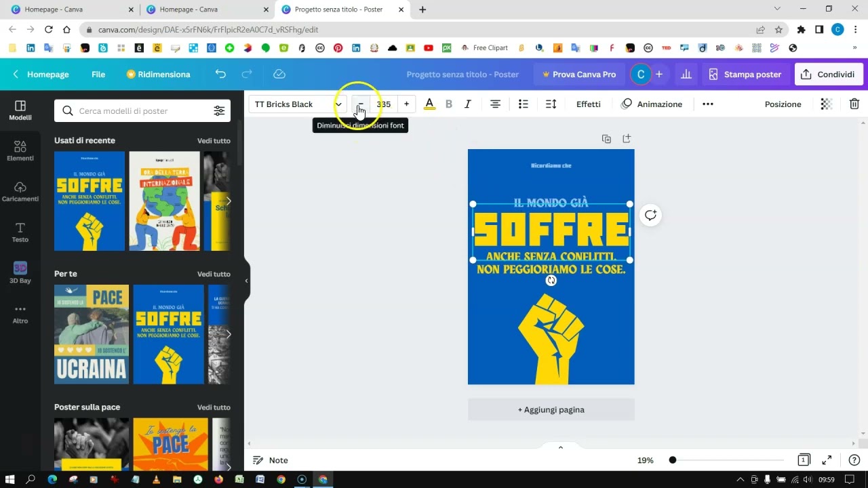Click the Condividi share button

click(x=828, y=75)
